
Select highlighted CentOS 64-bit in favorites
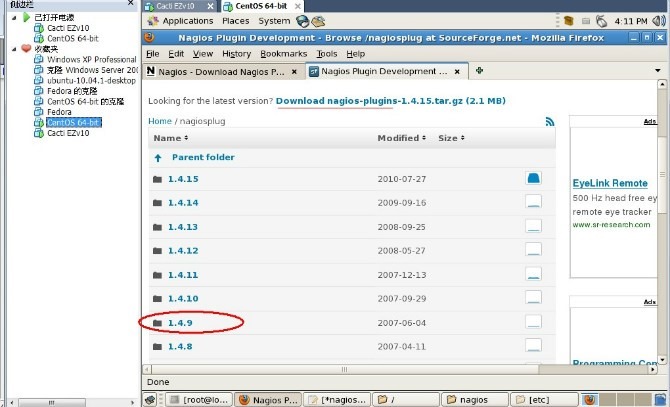(73, 123)
